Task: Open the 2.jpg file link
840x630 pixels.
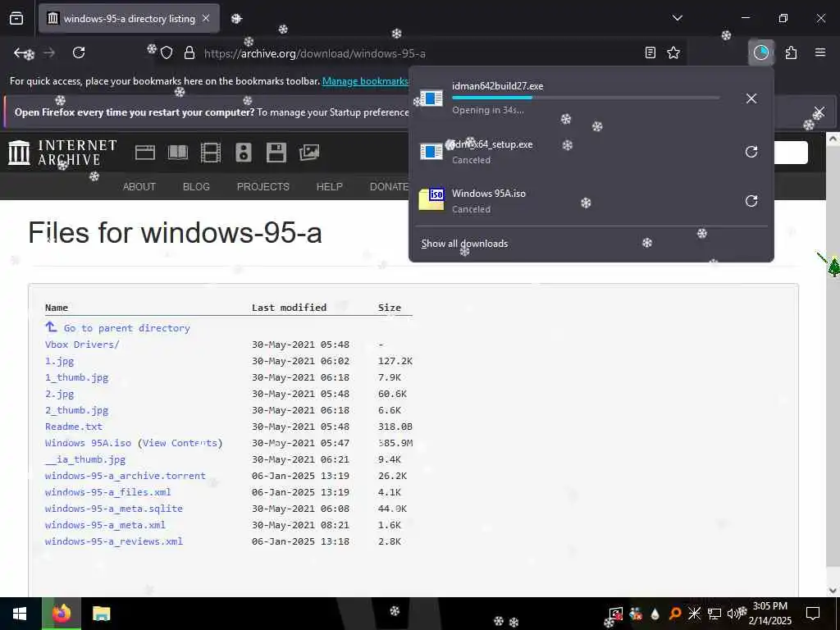Action: click(59, 394)
